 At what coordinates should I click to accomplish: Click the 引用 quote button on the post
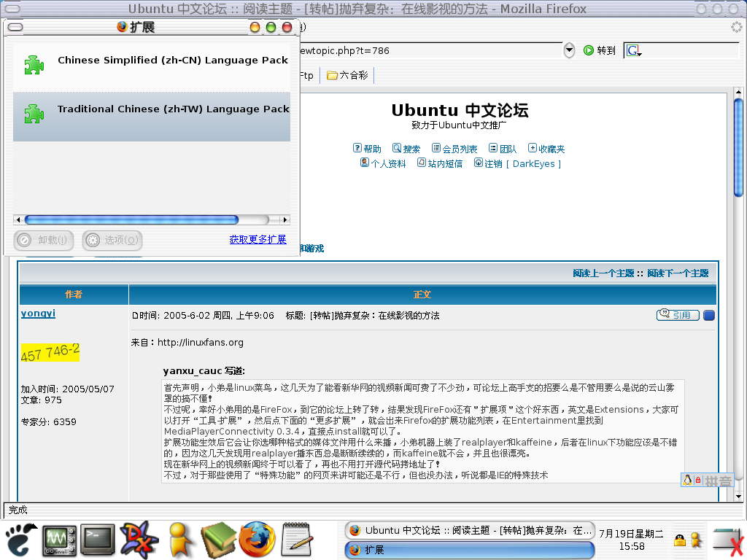point(678,315)
